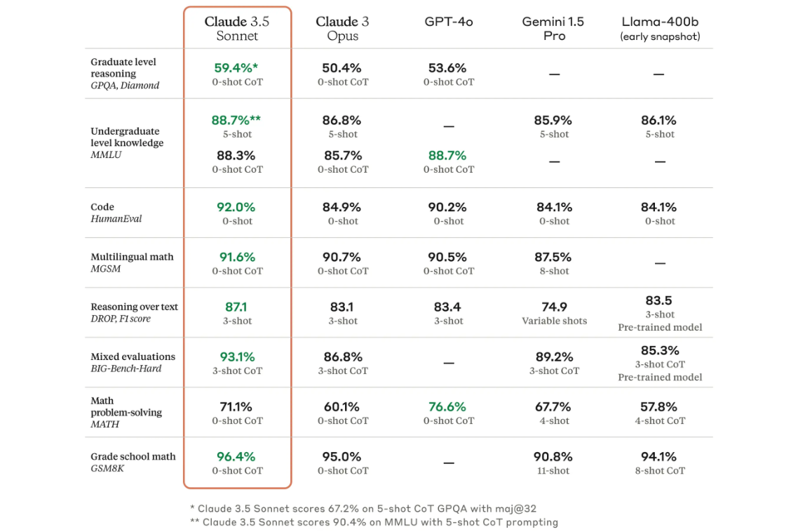Click the Math problem-solving row label

[126, 412]
